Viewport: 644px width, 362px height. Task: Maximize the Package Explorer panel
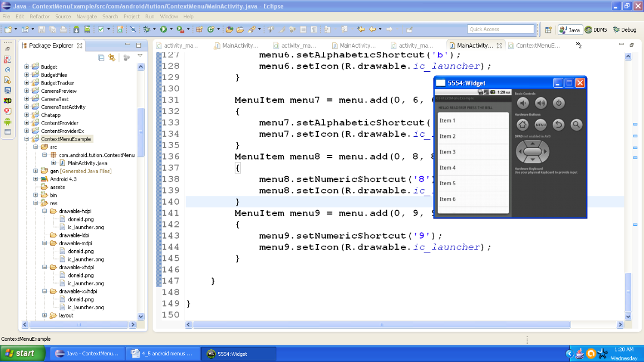coord(139,44)
